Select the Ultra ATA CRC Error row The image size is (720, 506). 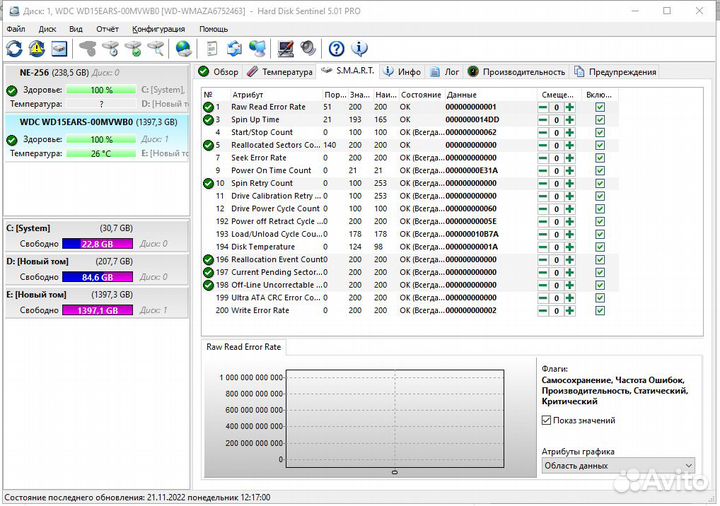click(409, 298)
